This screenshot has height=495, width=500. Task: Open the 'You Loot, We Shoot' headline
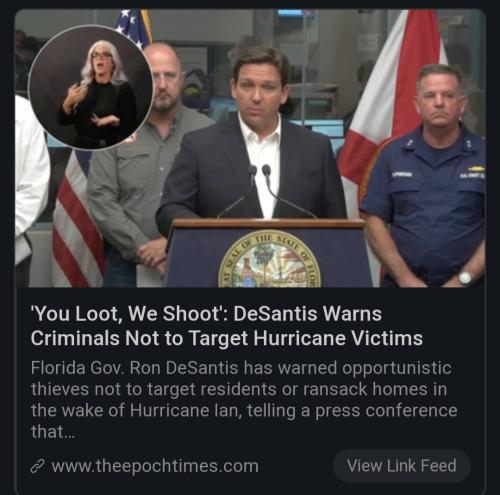pos(227,326)
